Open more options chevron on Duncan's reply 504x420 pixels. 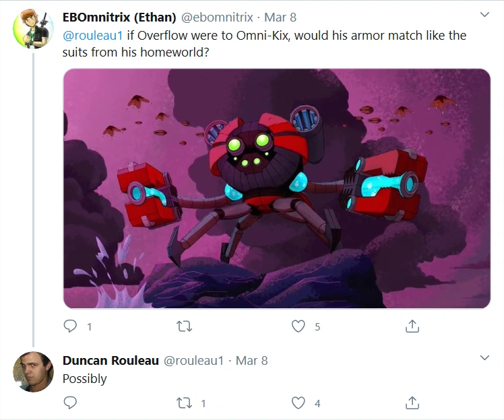484,357
